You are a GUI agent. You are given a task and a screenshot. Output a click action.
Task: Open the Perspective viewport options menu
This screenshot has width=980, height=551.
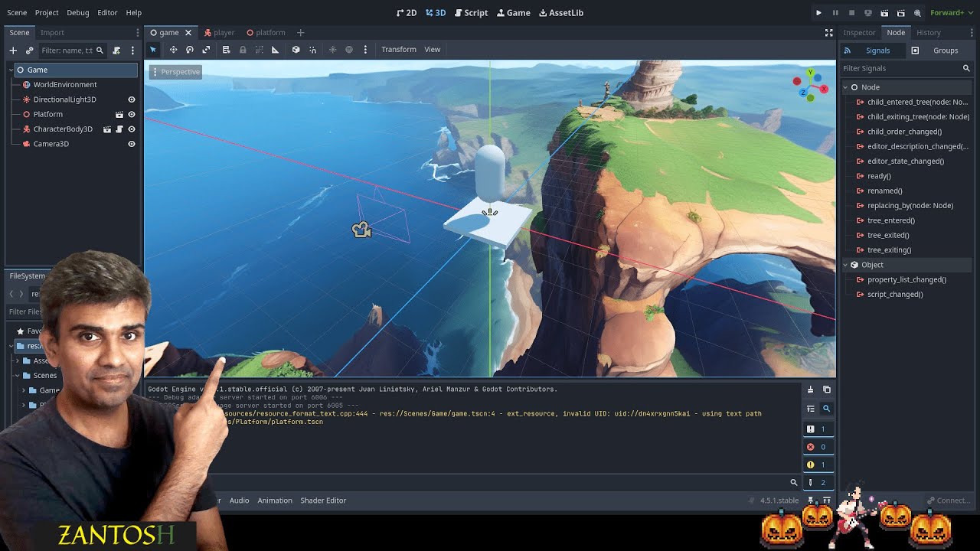[x=175, y=72]
